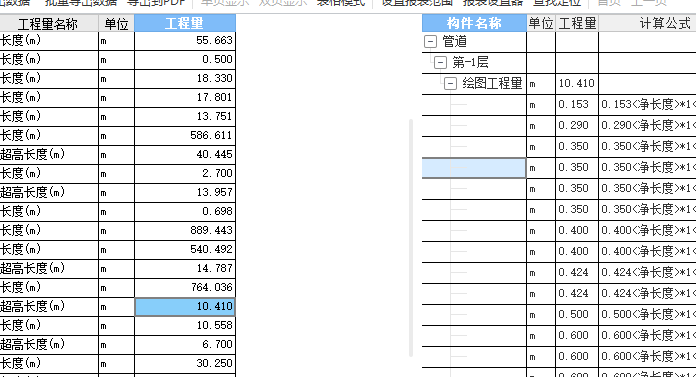Collapse the 管道 tree node
This screenshot has width=696, height=377.
pos(430,41)
